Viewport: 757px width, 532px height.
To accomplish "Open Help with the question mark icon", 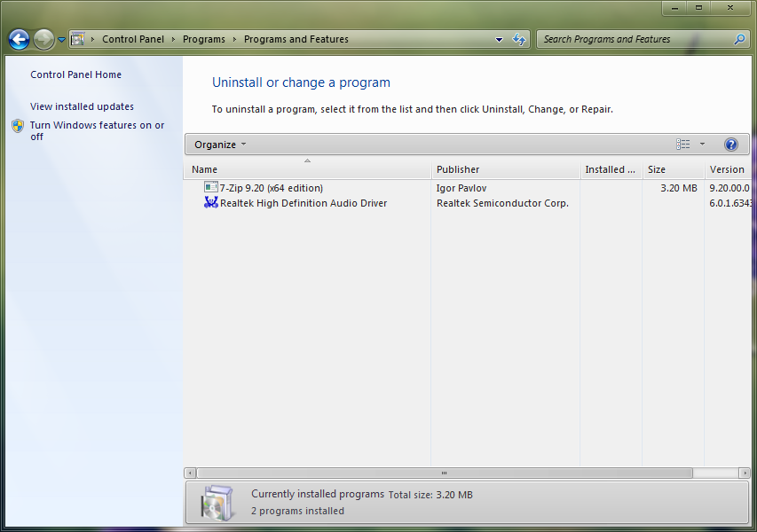I will coord(731,145).
